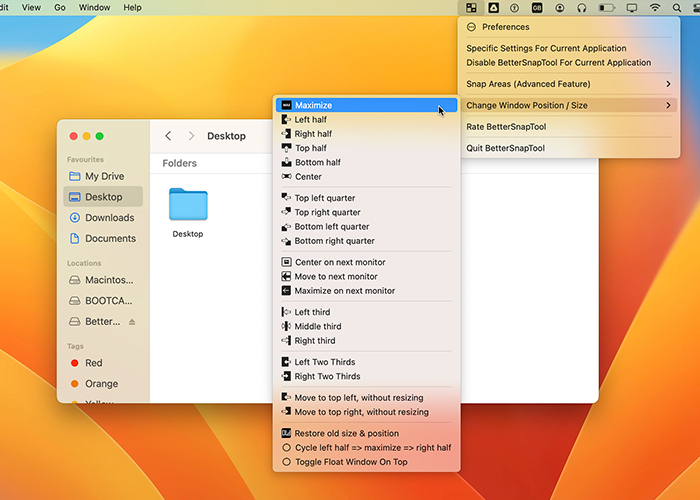Viewport: 700px width, 500px height.
Task: Open Macintos... volume in sidebar
Action: coord(103,280)
